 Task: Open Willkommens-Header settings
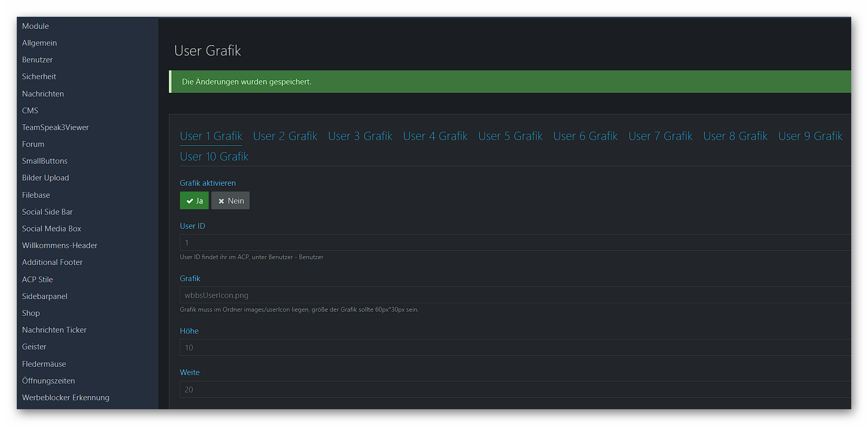[59, 246]
